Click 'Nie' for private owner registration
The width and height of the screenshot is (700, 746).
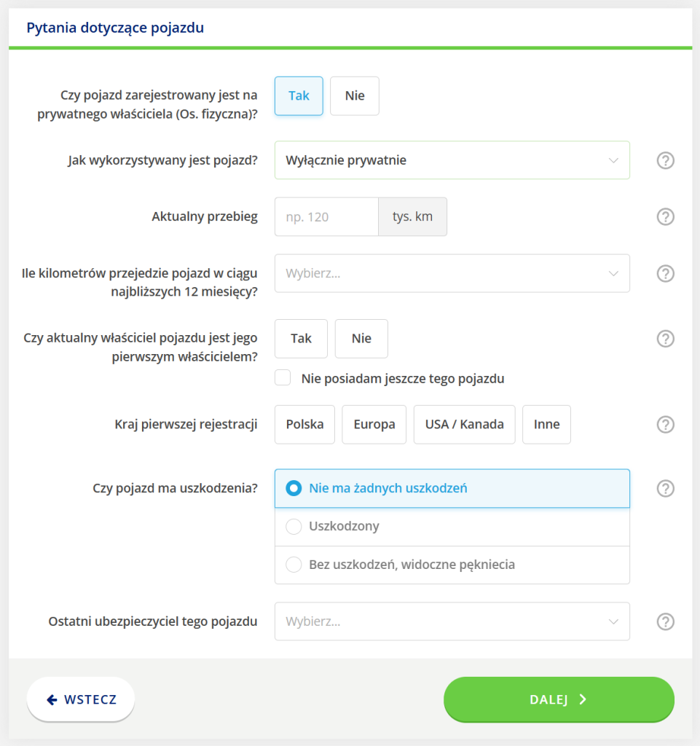(355, 96)
